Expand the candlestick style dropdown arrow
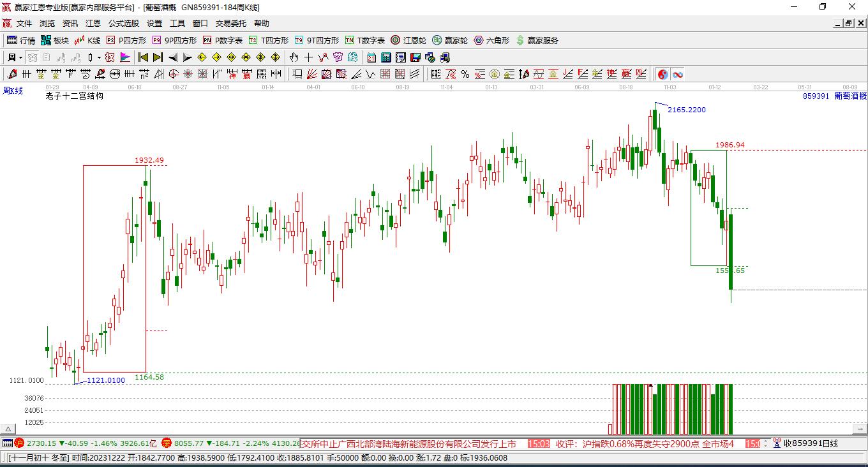 click(99, 57)
